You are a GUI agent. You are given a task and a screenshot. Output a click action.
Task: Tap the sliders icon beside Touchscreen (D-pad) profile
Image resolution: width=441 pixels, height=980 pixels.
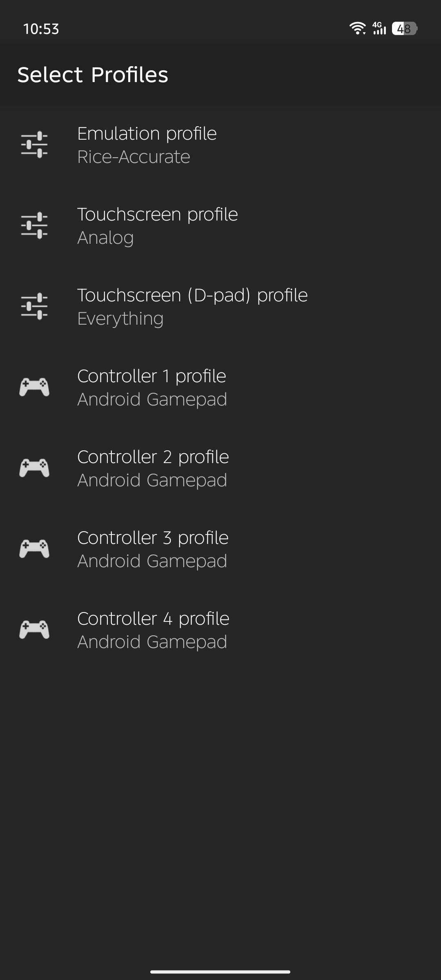point(34,306)
